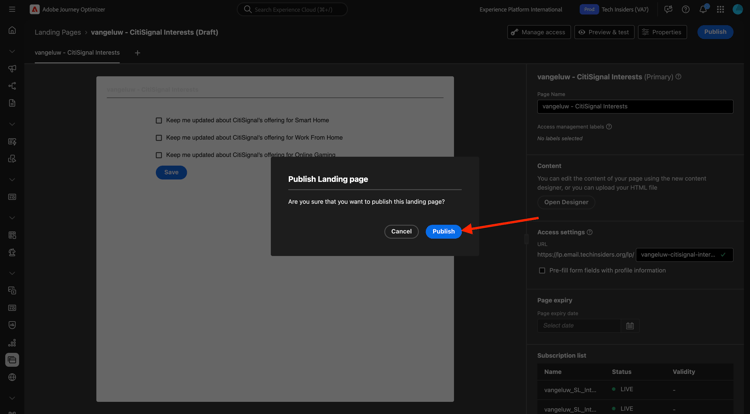Click the Select date expiry field

579,326
